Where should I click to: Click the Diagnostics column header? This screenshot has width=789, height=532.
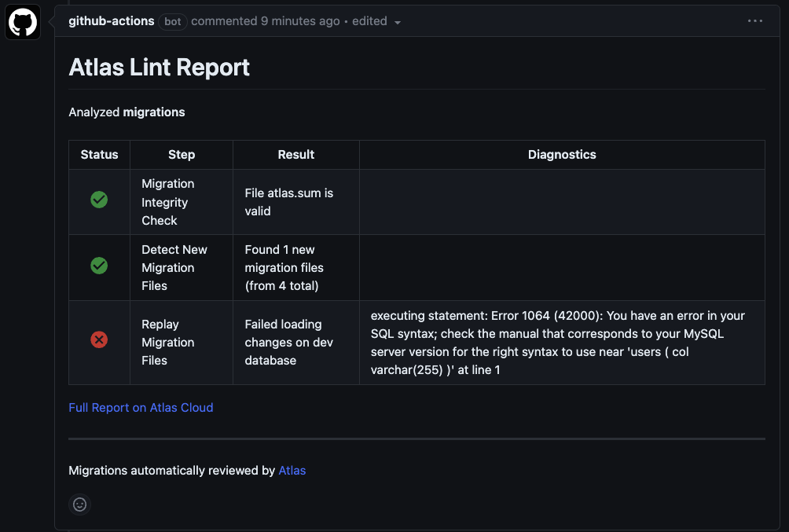[562, 155]
